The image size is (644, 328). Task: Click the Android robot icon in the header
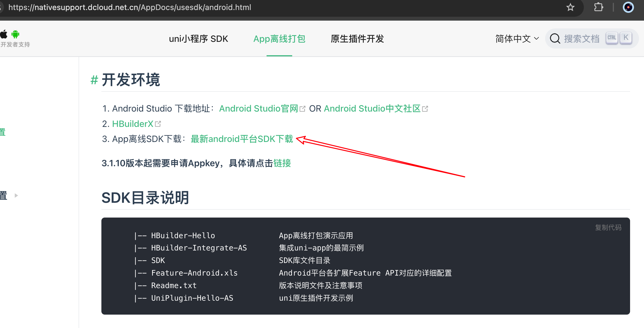point(15,34)
